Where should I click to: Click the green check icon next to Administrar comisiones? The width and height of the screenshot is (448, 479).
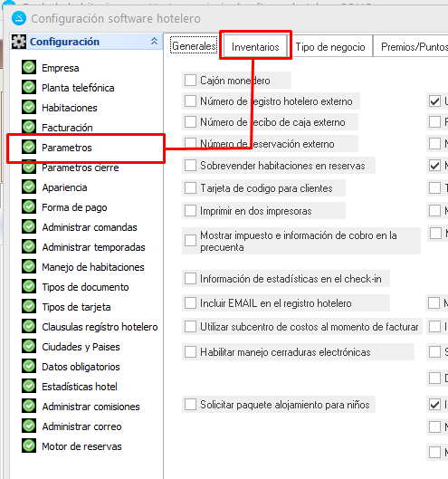point(29,406)
